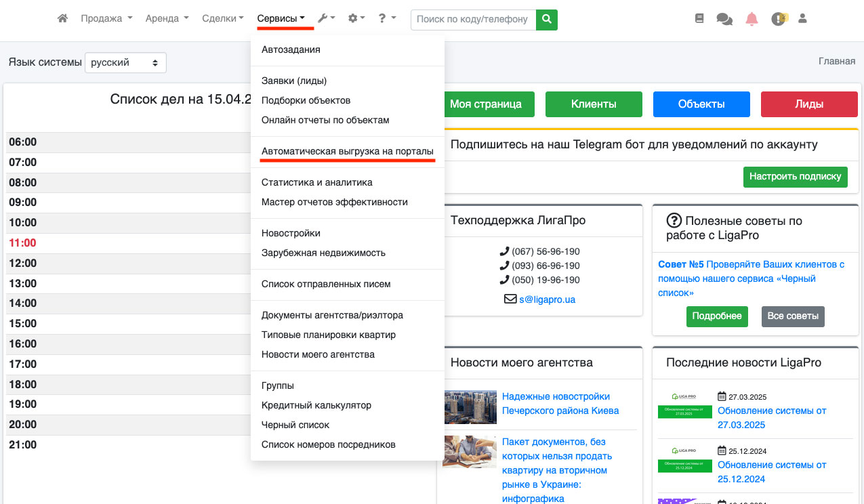Click the search by code/phone field
864x504 pixels.
pyautogui.click(x=472, y=20)
